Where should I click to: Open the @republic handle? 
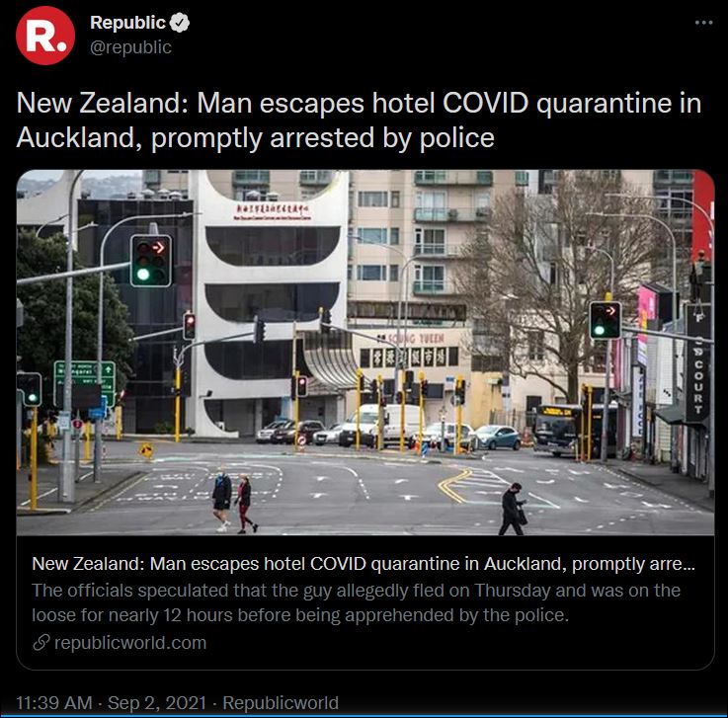click(130, 47)
